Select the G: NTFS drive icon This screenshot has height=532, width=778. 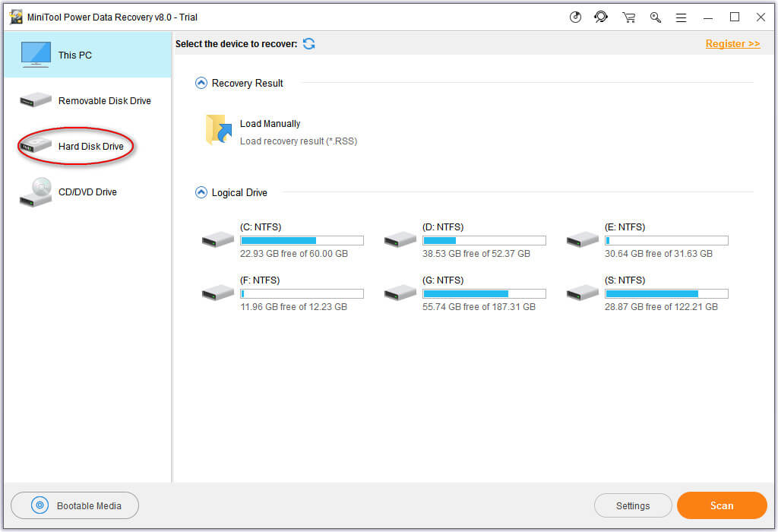[x=400, y=293]
